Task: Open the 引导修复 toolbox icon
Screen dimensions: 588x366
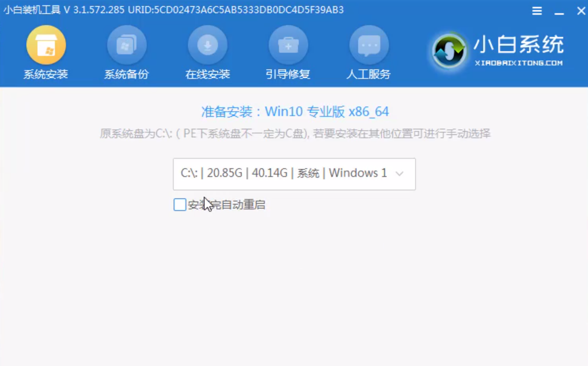Action: [288, 45]
